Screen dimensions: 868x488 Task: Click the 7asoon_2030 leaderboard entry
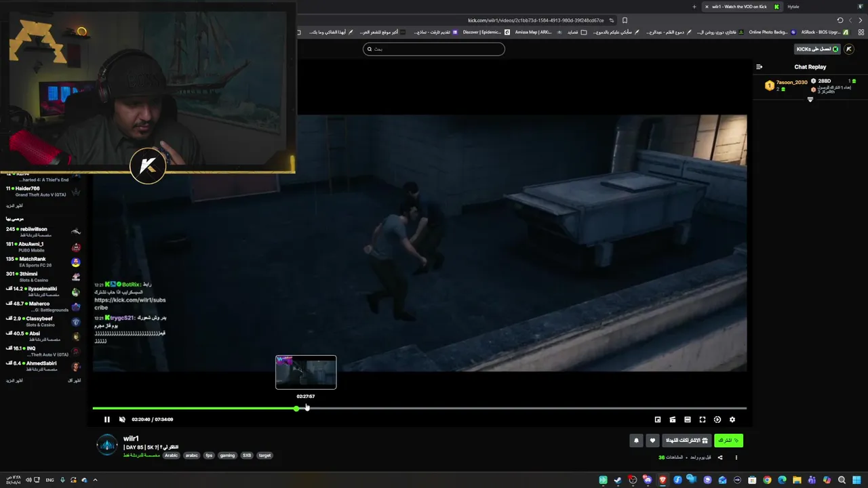pos(787,85)
